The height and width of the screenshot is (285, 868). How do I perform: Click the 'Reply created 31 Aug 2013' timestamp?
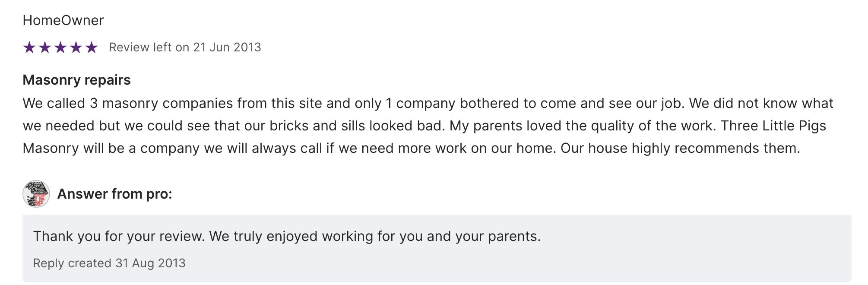(x=109, y=263)
